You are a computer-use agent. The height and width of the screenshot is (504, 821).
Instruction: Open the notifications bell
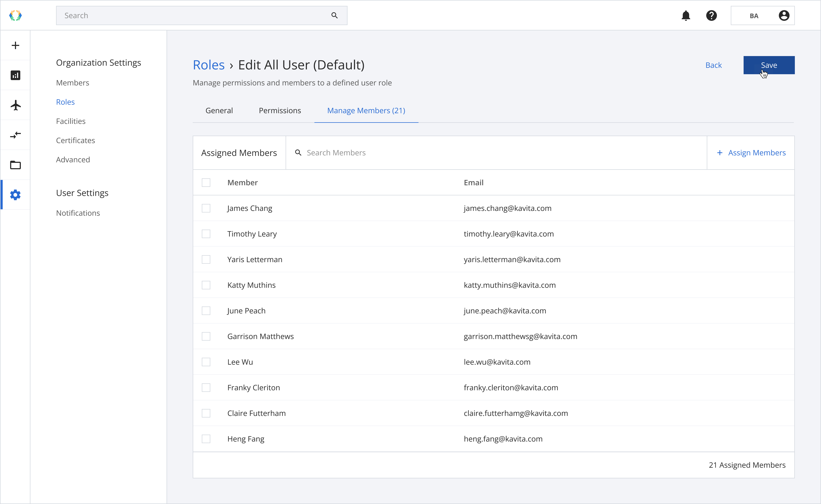(686, 16)
